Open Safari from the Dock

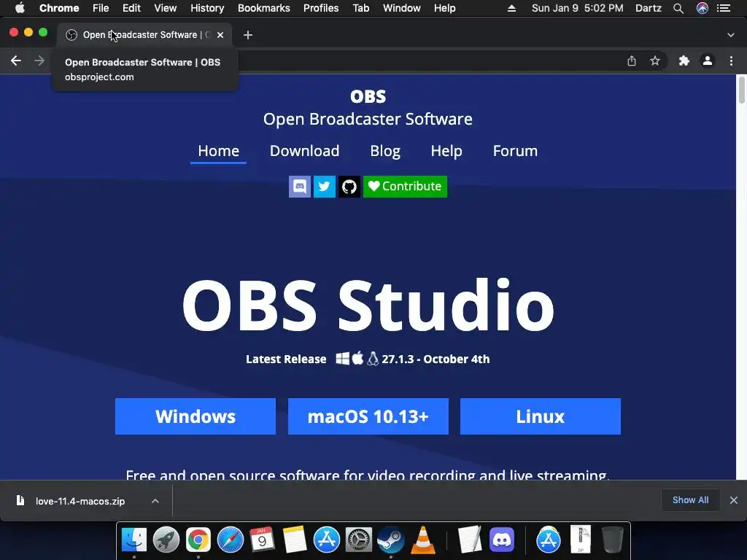point(230,540)
